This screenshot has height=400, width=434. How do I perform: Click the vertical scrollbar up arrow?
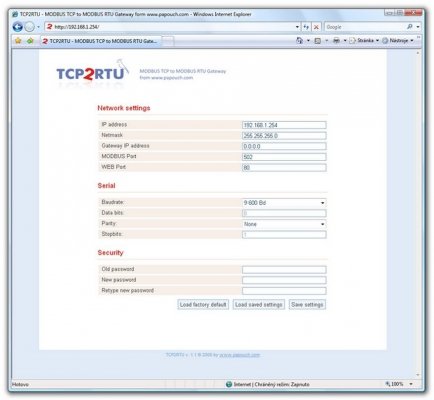click(x=418, y=53)
